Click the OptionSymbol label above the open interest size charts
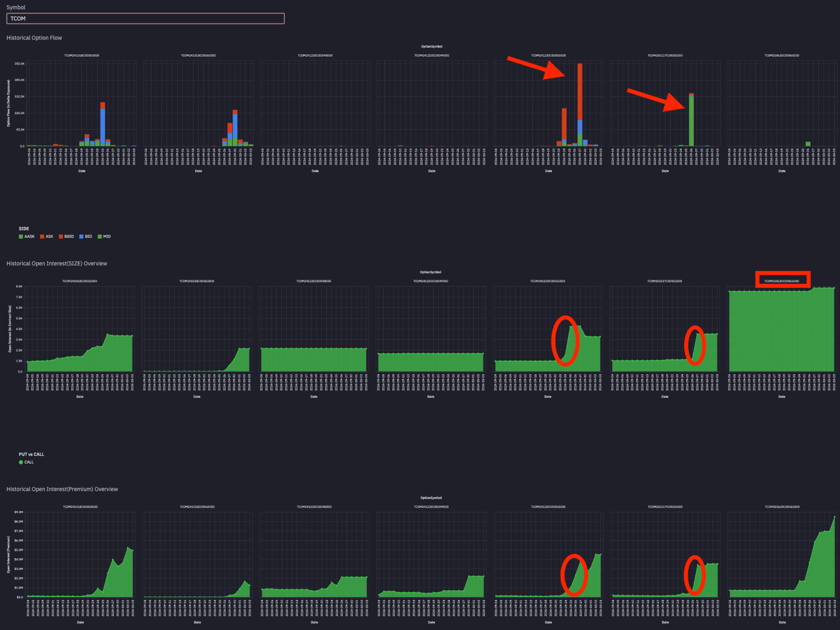This screenshot has height=630, width=840. coord(431,272)
